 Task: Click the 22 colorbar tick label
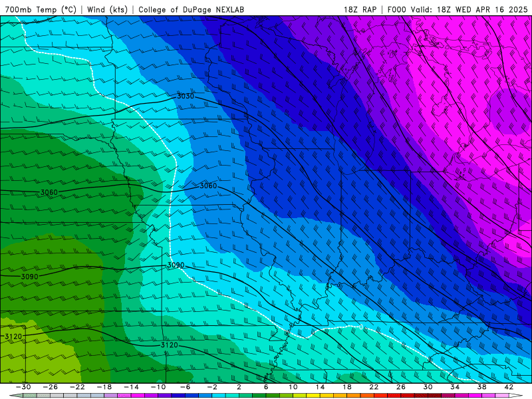pos(374,387)
